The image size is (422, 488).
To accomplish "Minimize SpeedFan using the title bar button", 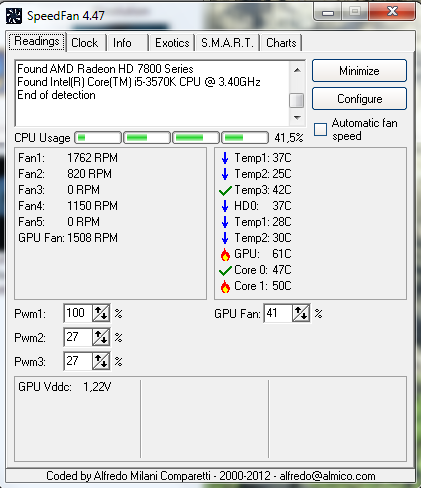I will point(328,13).
